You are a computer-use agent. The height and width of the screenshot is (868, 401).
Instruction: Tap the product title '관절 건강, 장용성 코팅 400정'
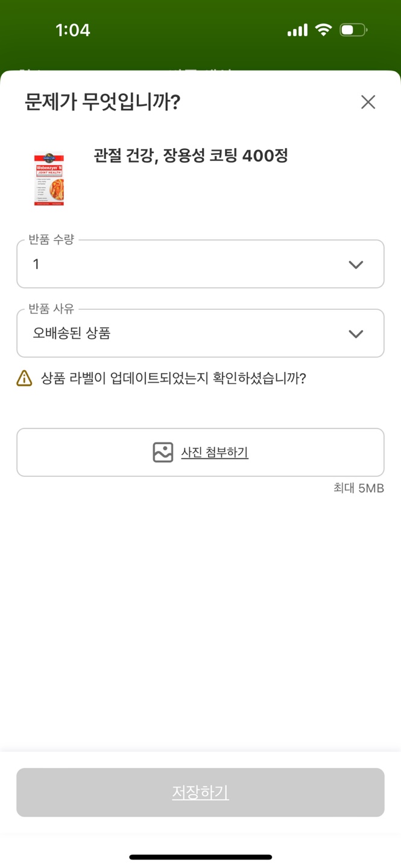[x=191, y=156]
